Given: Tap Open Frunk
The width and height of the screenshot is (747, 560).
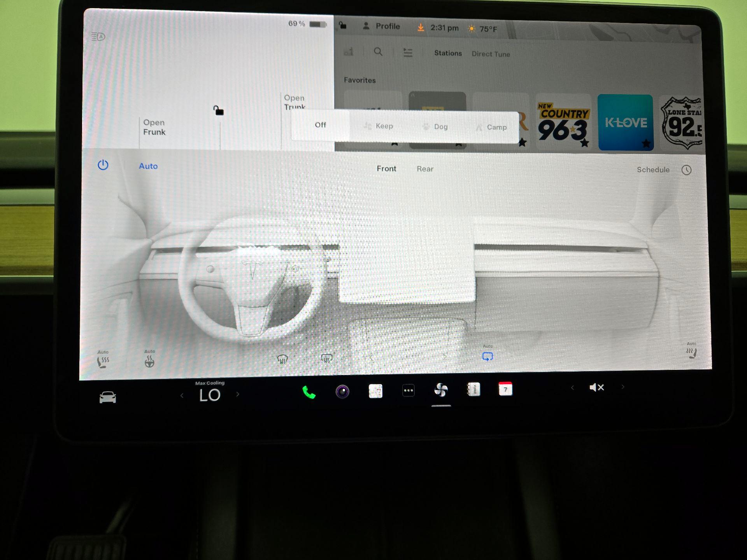Looking at the screenshot, I should tap(154, 127).
